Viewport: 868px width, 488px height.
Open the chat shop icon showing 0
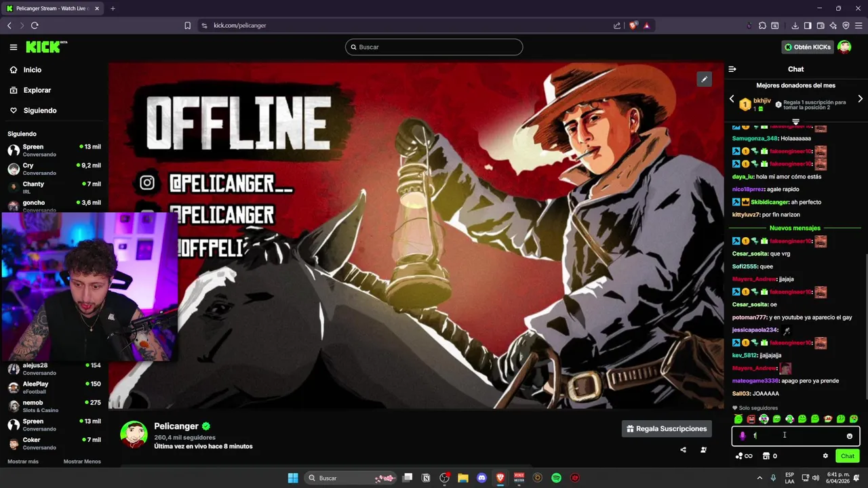770,456
